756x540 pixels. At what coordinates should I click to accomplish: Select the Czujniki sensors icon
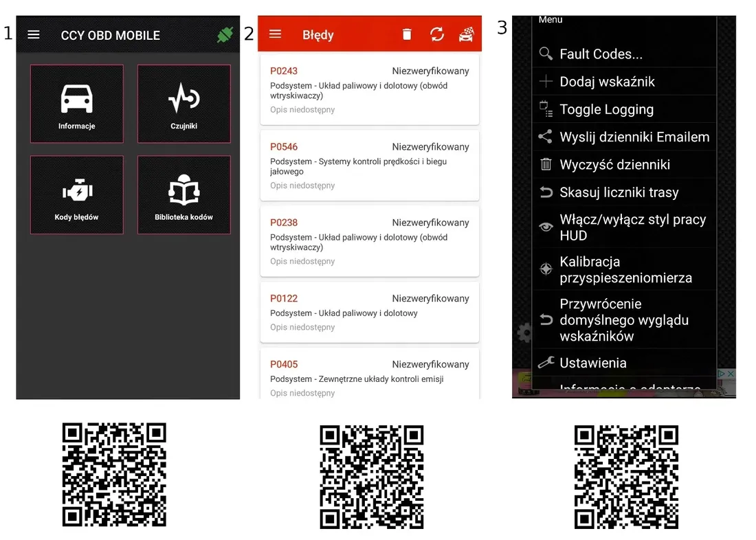pyautogui.click(x=184, y=103)
